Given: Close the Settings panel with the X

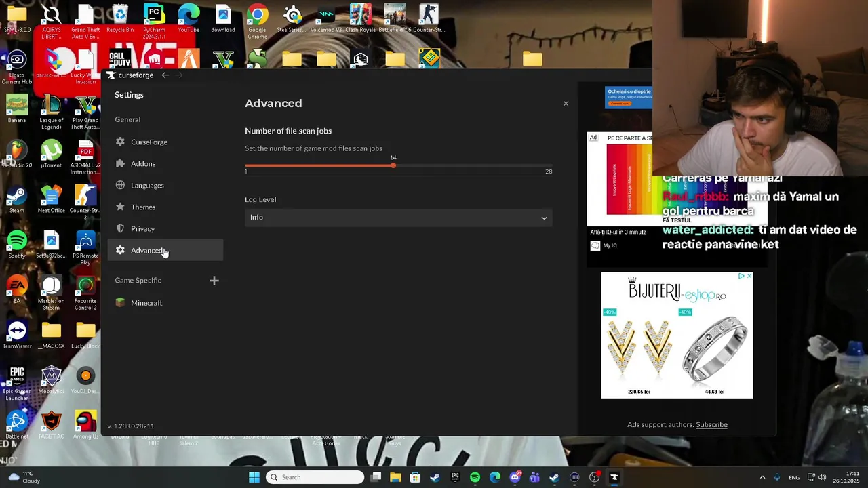Looking at the screenshot, I should [566, 104].
